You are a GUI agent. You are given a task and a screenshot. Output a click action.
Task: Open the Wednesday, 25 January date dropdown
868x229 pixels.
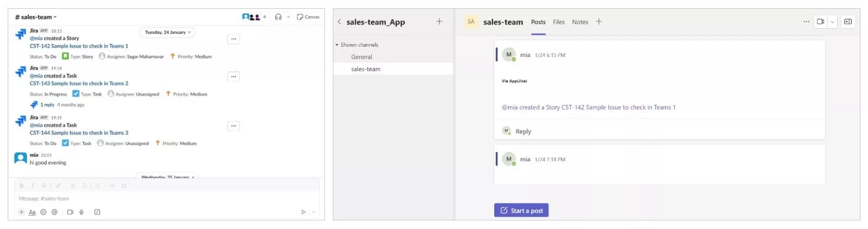[168, 177]
